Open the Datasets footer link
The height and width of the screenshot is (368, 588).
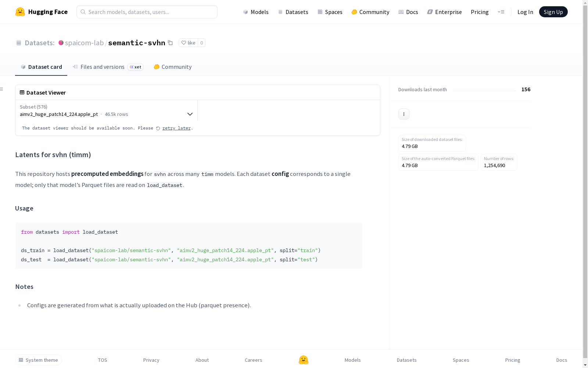[x=407, y=360]
